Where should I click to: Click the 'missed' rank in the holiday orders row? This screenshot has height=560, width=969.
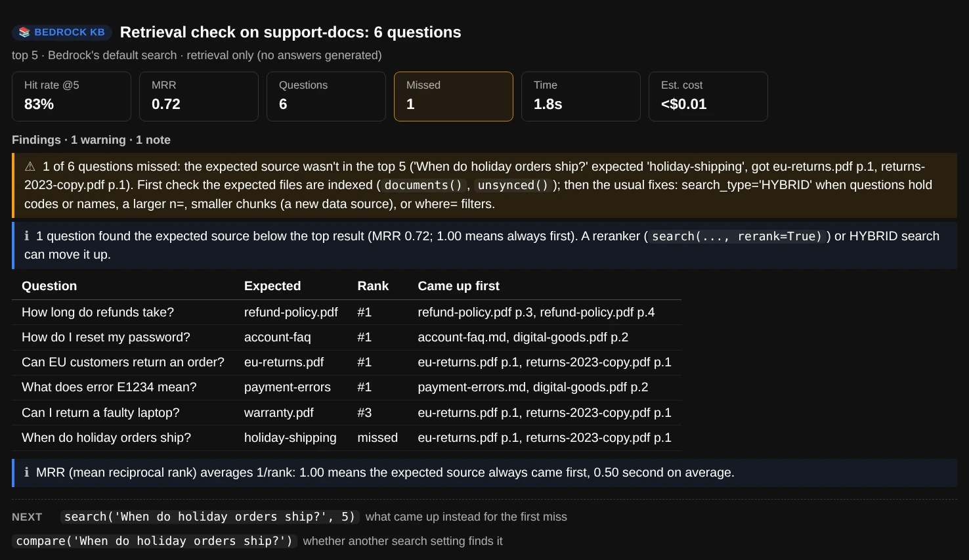[377, 438]
